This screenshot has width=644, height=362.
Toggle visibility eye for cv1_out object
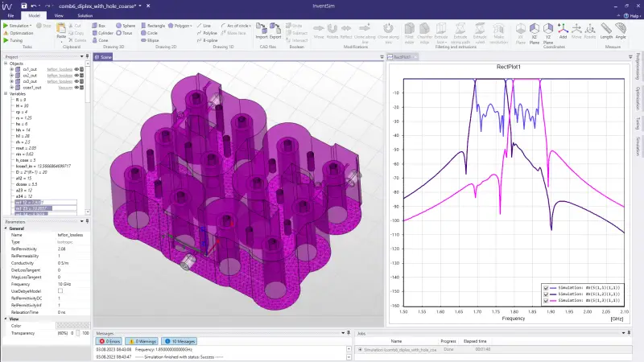77,70
